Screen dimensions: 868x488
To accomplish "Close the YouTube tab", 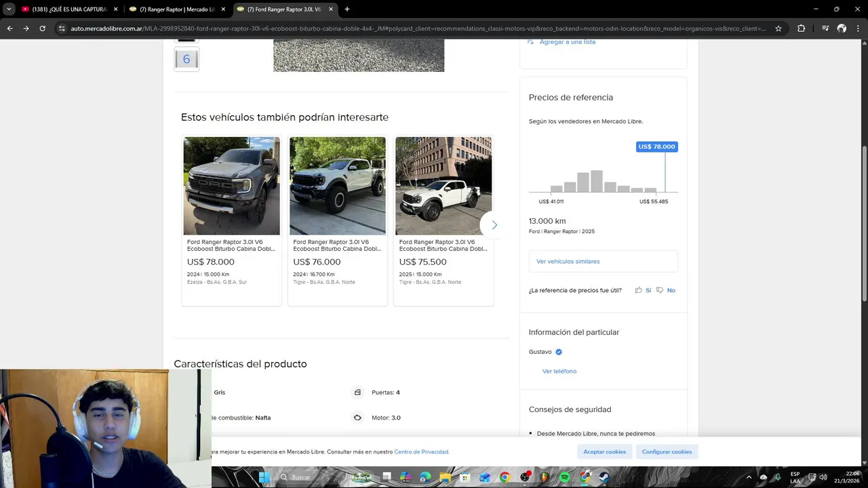I will point(115,9).
